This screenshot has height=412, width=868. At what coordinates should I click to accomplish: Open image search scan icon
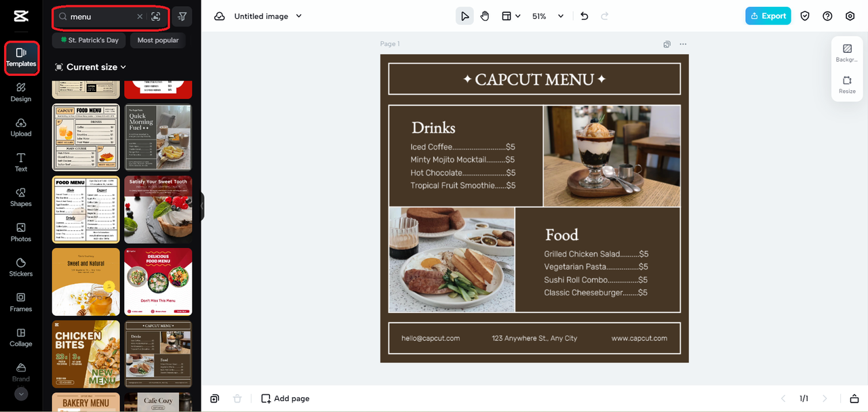click(156, 16)
